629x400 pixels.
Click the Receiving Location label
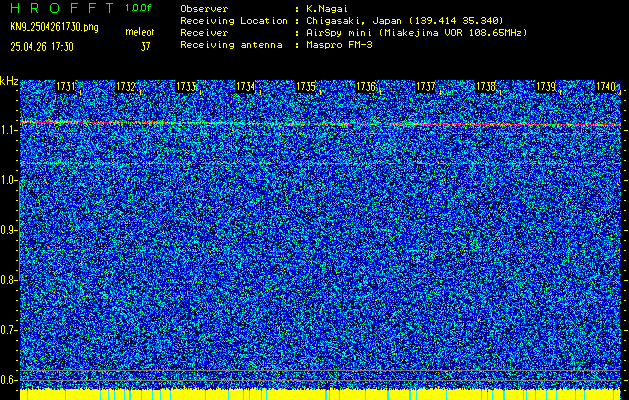click(234, 20)
